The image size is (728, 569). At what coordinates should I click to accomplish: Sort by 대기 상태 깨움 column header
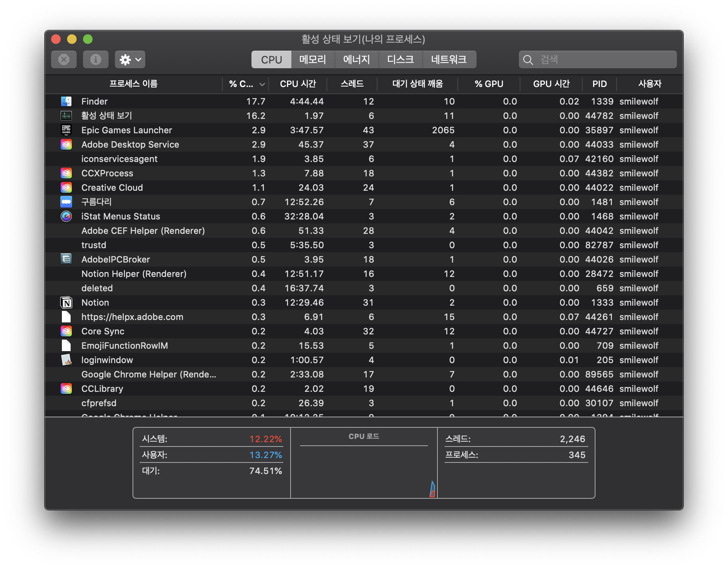[x=417, y=84]
